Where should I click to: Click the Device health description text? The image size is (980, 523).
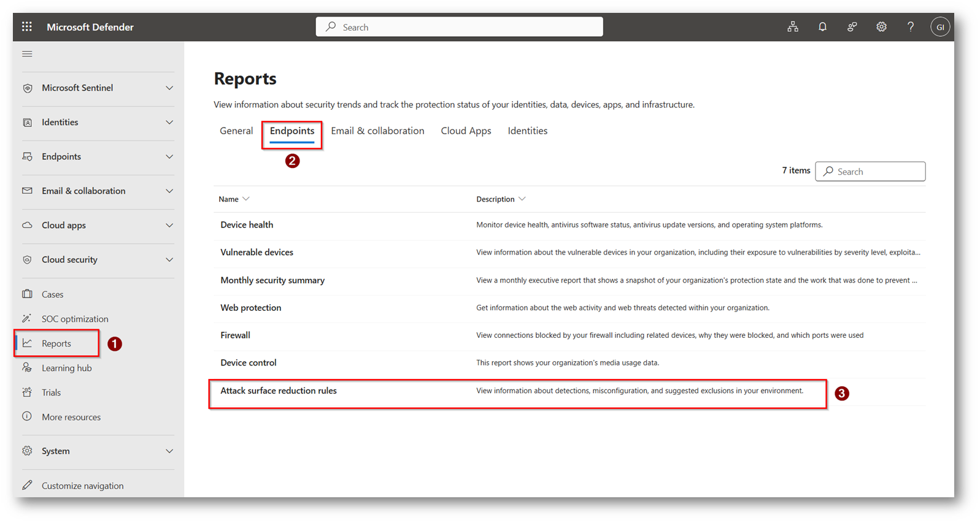pos(649,225)
